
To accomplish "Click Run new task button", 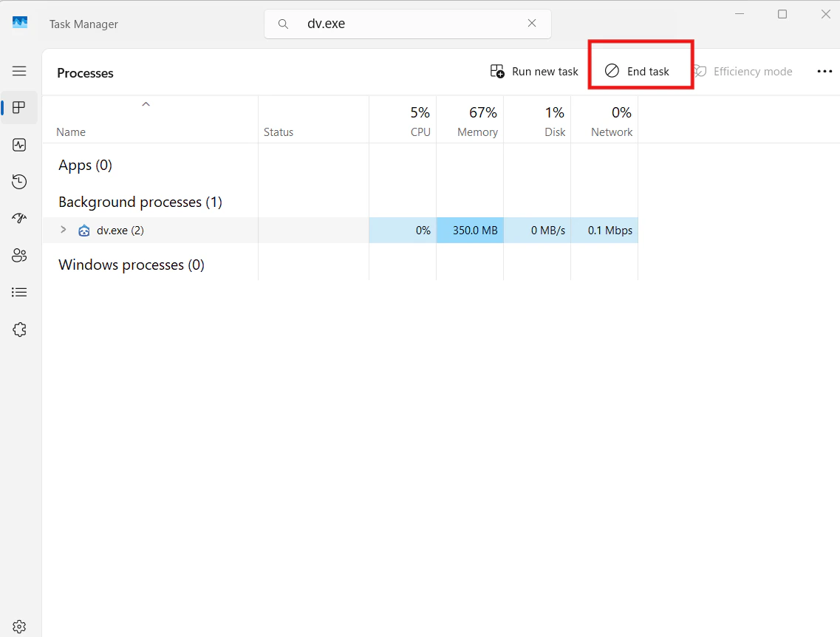I will coord(535,71).
